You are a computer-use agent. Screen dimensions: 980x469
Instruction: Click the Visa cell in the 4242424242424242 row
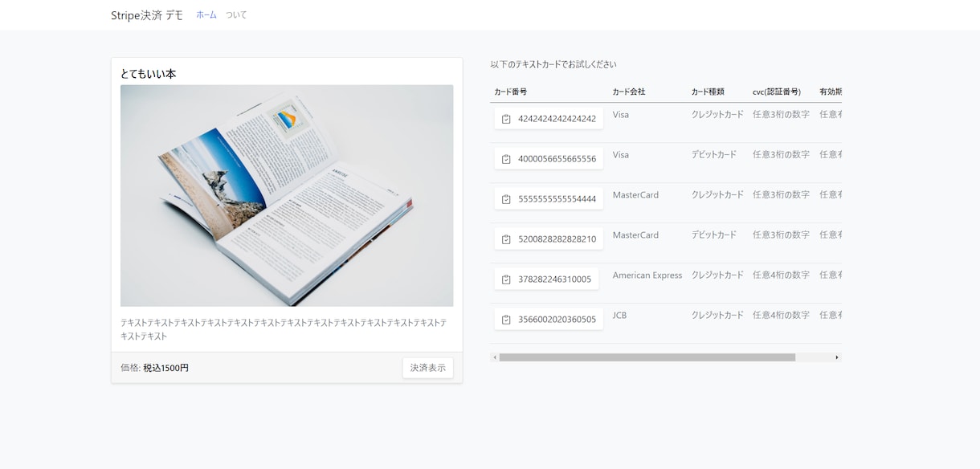point(621,114)
